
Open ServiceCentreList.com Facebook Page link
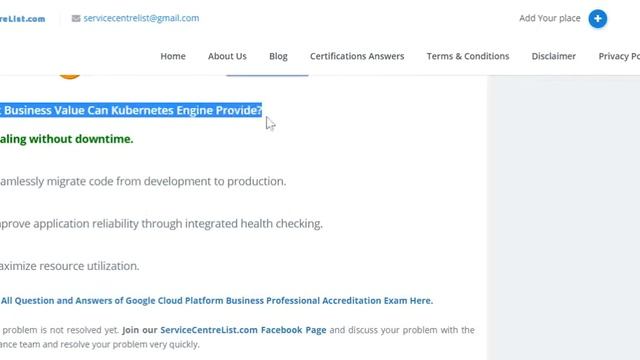[243, 330]
